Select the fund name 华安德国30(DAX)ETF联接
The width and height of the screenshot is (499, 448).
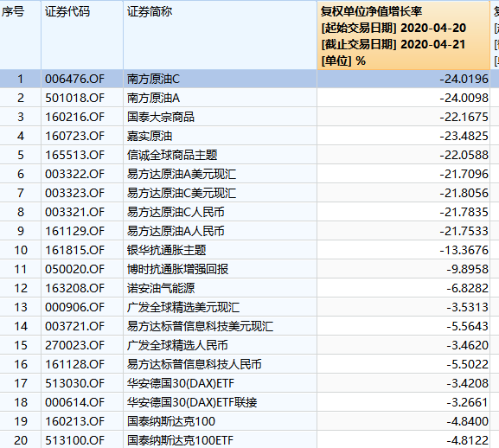192,402
